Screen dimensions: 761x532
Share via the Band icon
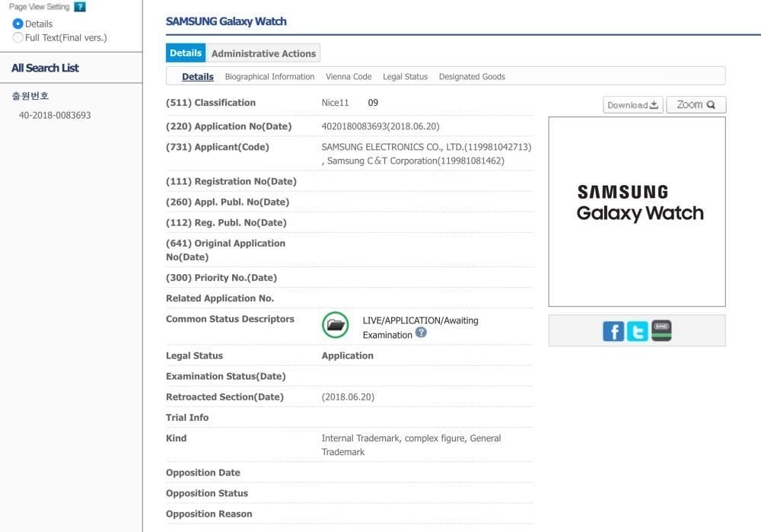pyautogui.click(x=661, y=331)
